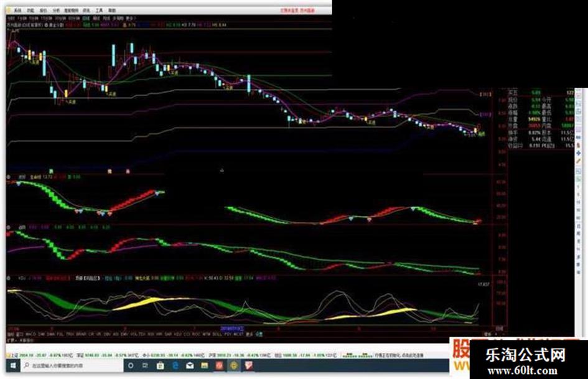
Task: Open File Explorer from taskbar
Action: coord(204,365)
